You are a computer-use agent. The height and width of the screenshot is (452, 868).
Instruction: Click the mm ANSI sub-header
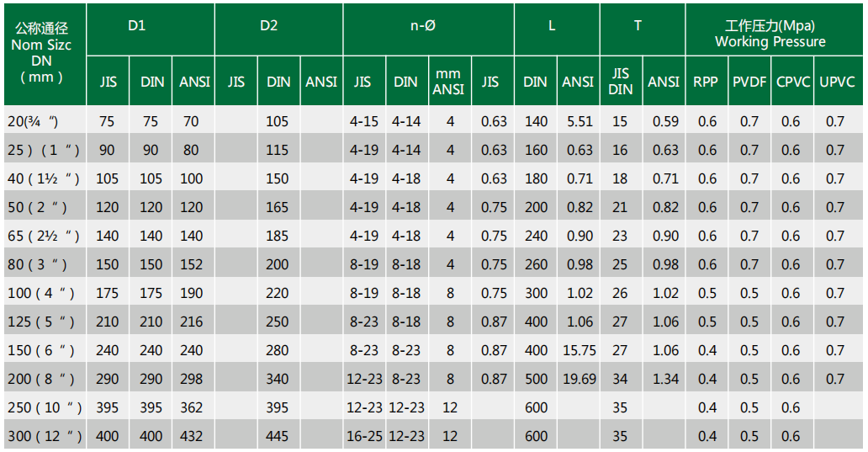click(448, 82)
